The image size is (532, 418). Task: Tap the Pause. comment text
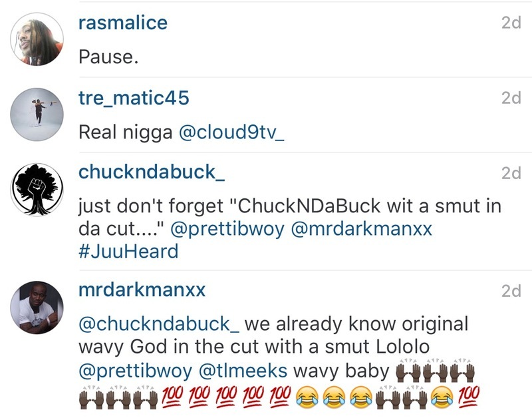click(108, 57)
